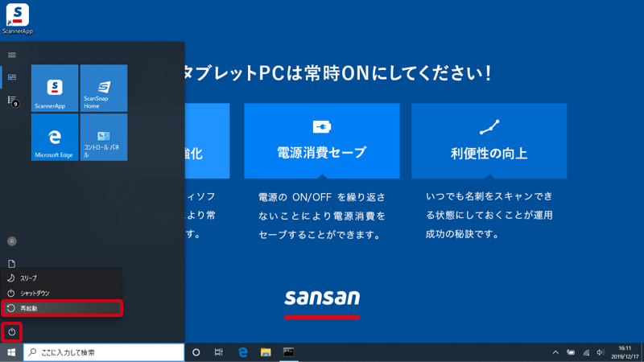The image size is (644, 362).
Task: Choose シャットダウン from power menu
Action: (62, 293)
